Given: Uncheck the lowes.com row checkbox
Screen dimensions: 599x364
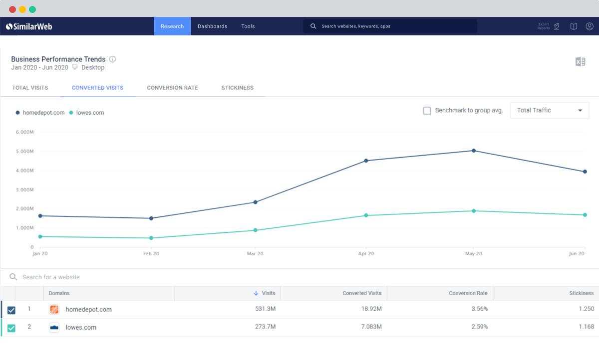Looking at the screenshot, I should tap(11, 328).
